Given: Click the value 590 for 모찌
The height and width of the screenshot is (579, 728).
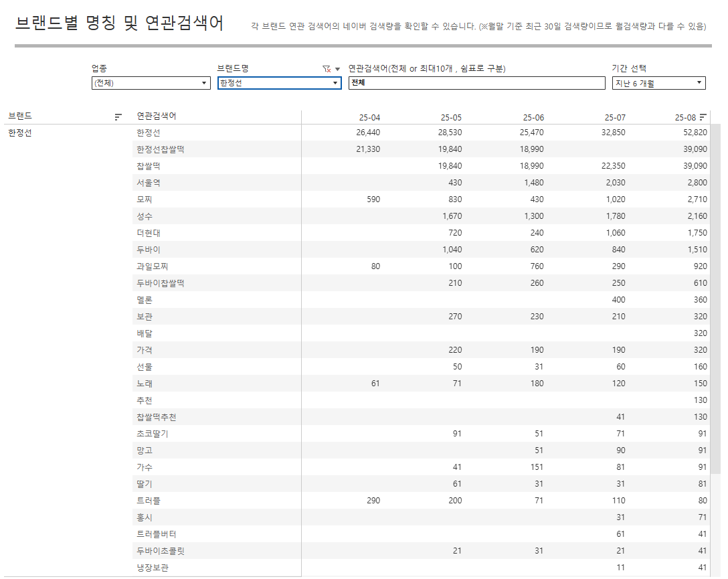Looking at the screenshot, I should pyautogui.click(x=373, y=199).
